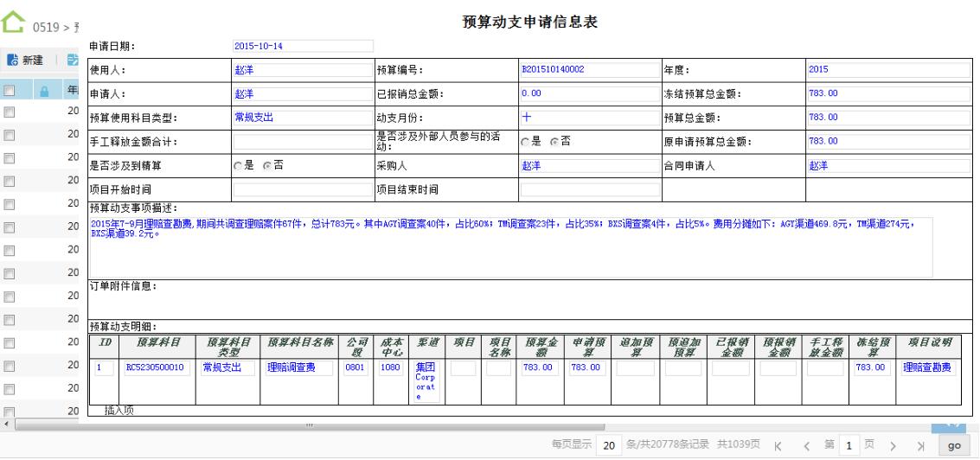The height and width of the screenshot is (460, 980).
Task: Click the 预算编号 field
Action: click(x=589, y=69)
